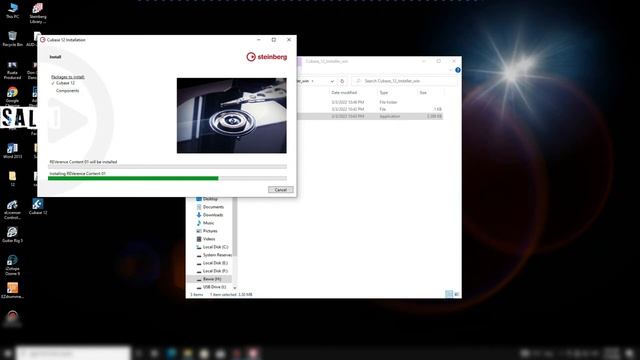The image size is (640, 360).
Task: Open Downloads in Explorer navigation pane
Action: click(x=209, y=215)
